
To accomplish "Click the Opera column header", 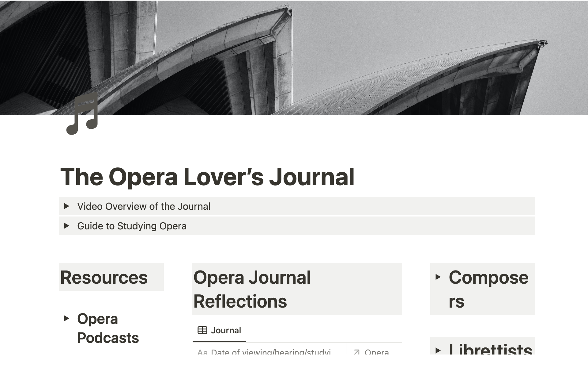I will point(377,352).
